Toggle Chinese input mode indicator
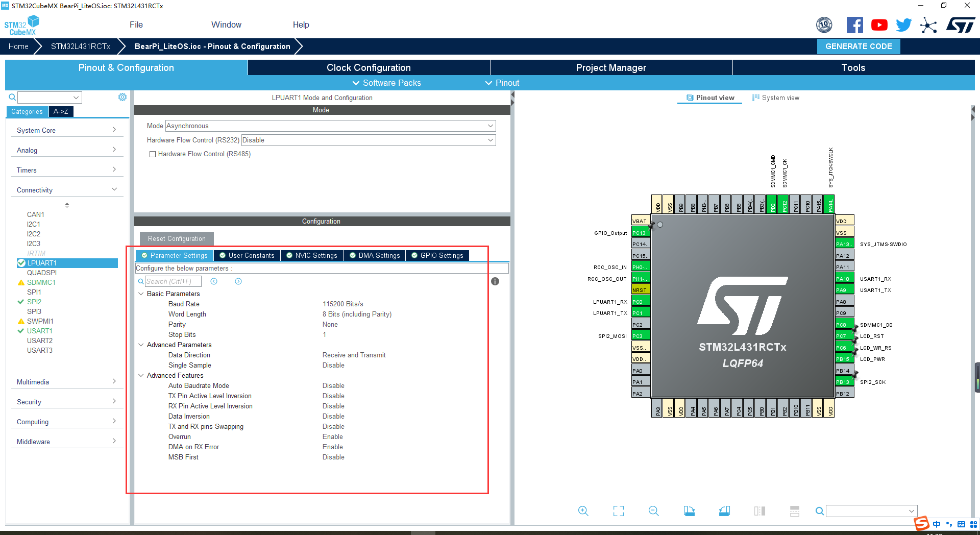 pyautogui.click(x=937, y=524)
